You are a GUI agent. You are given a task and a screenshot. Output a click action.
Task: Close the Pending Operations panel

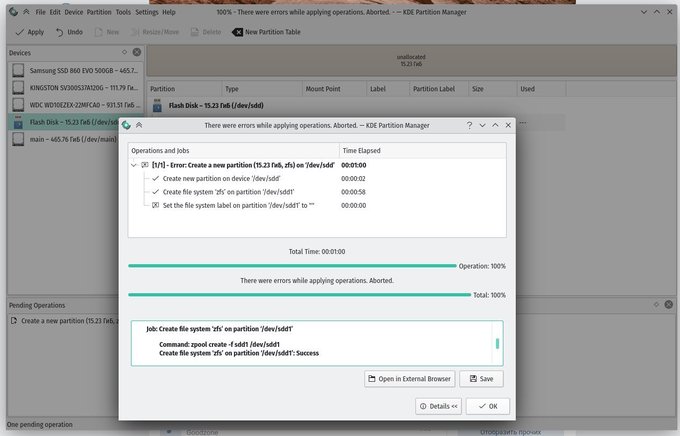(669, 305)
